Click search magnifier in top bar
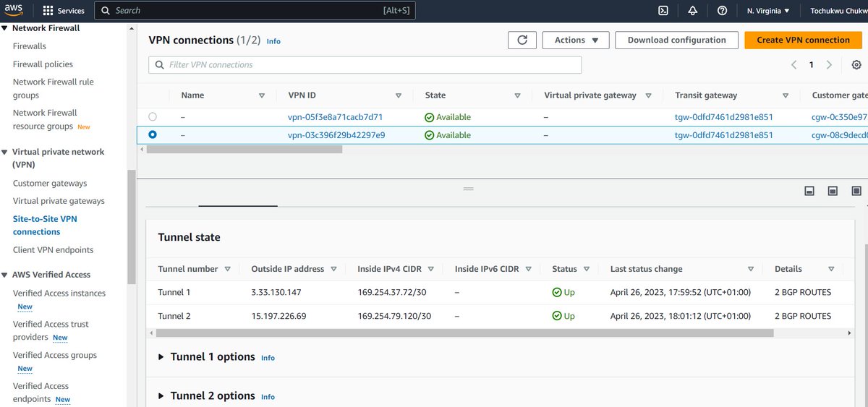Viewport: 868px width, 407px height. coord(106,11)
